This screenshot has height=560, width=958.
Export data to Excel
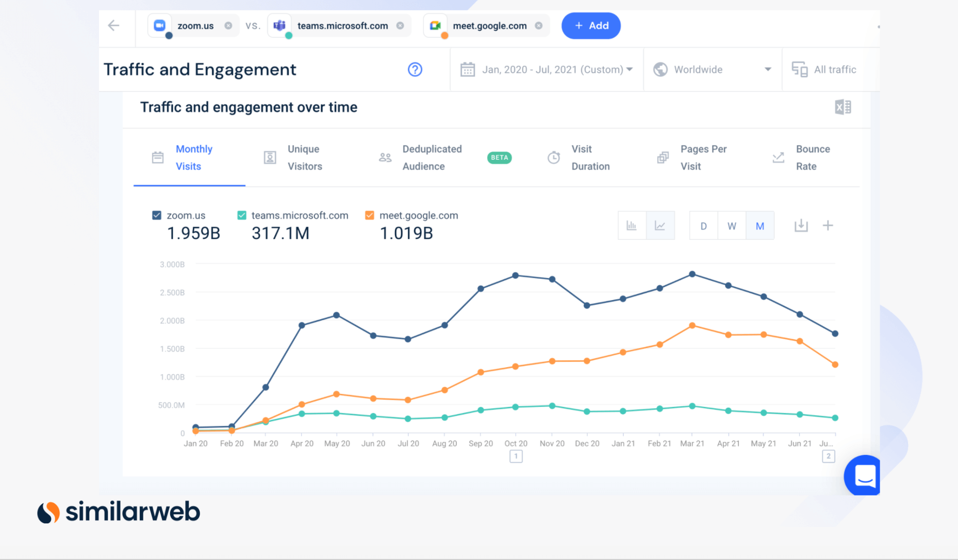tap(843, 107)
